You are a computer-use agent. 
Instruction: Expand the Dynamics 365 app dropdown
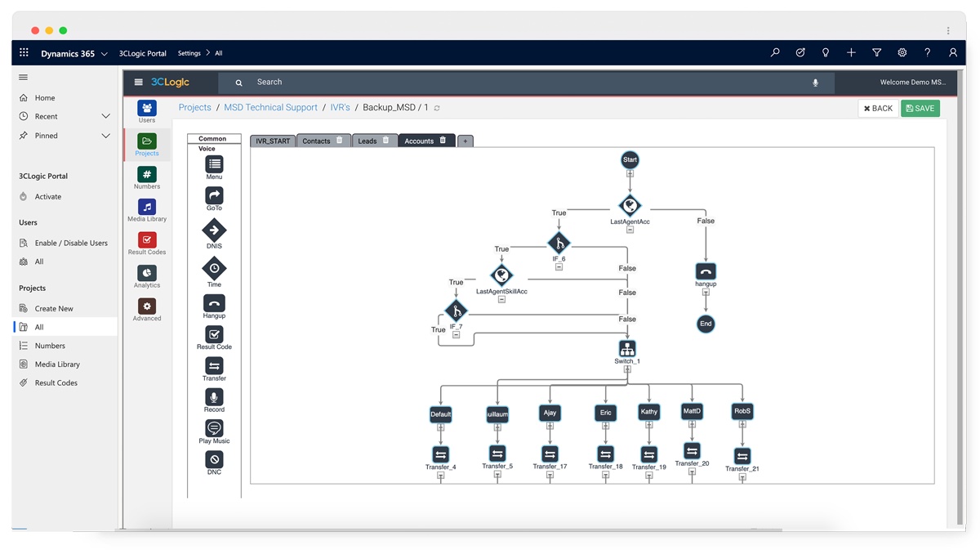click(104, 54)
